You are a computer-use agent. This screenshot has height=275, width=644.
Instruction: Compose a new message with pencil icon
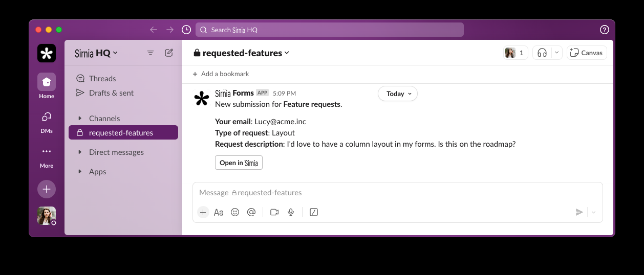pos(169,53)
